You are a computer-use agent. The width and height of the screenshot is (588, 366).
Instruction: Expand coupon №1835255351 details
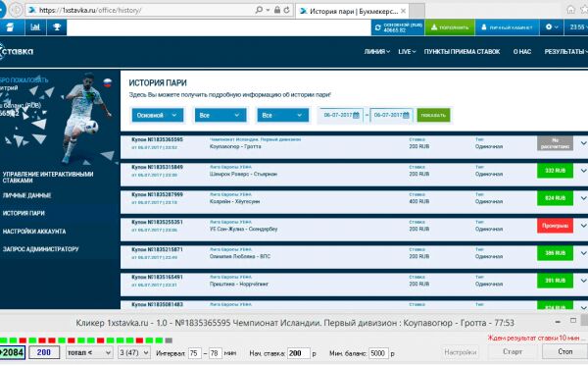click(x=583, y=226)
